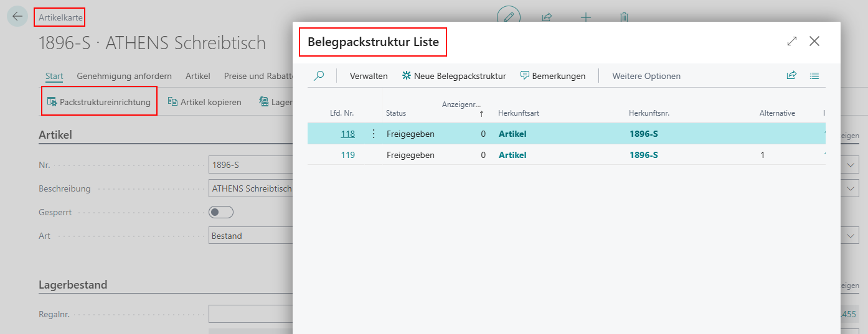Expand the dialog to full screen

click(x=792, y=41)
